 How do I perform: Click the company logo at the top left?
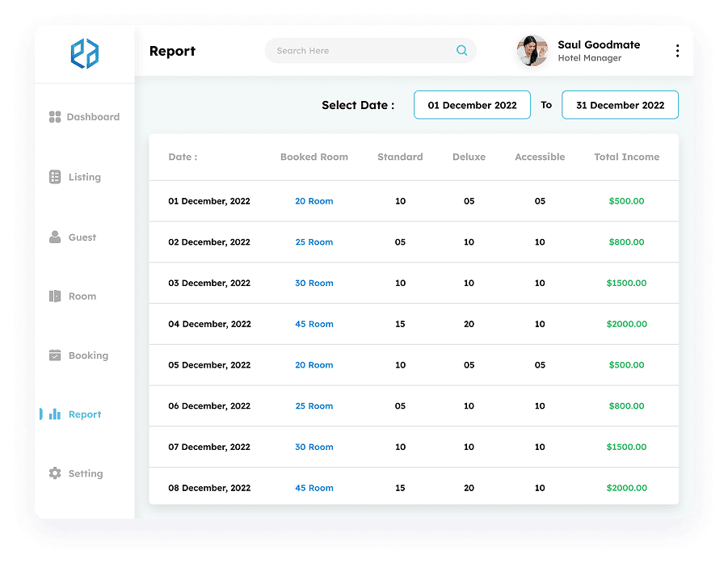point(83,53)
